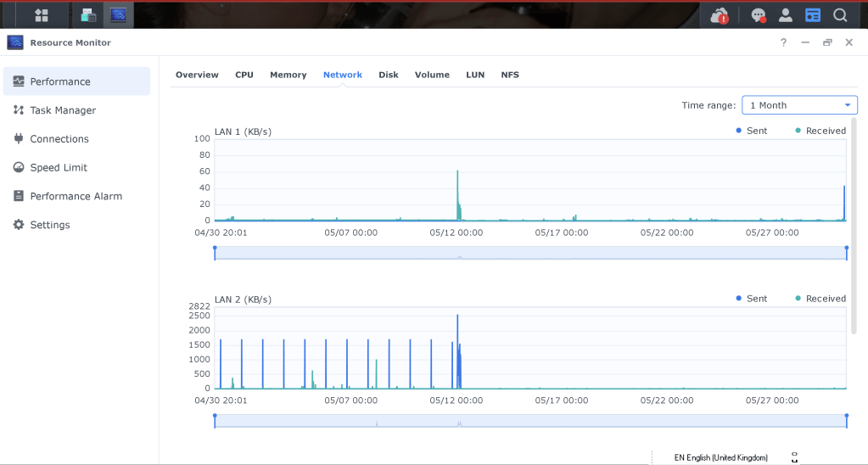The image size is (868, 465).
Task: Switch to the Overview tab
Action: [197, 75]
